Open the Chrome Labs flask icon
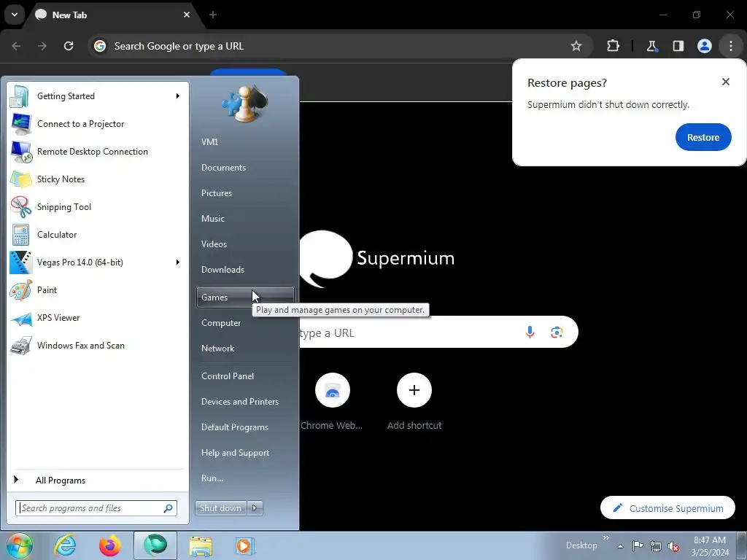The height and width of the screenshot is (560, 747). tap(651, 46)
